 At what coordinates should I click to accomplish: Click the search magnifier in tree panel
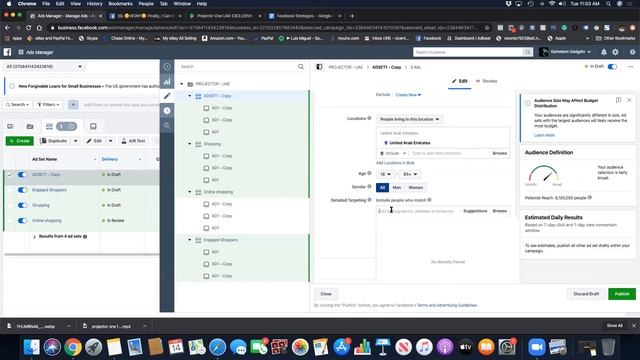(301, 67)
